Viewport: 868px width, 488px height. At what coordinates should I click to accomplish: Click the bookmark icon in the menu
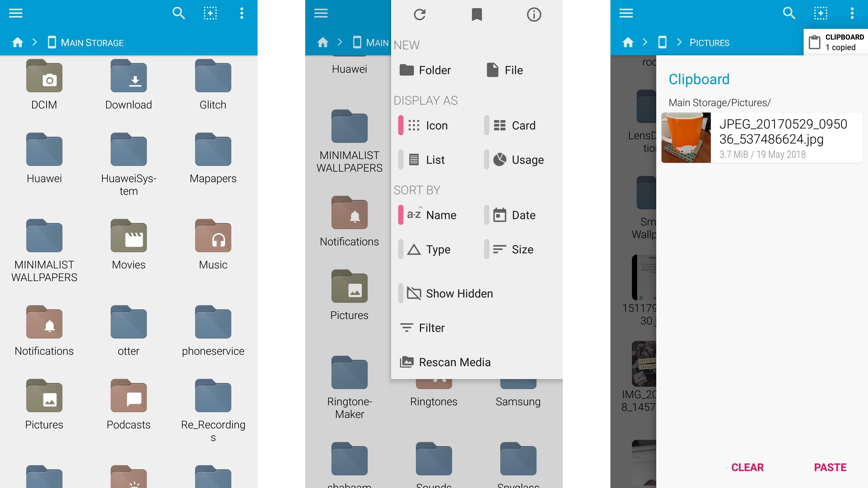(476, 15)
